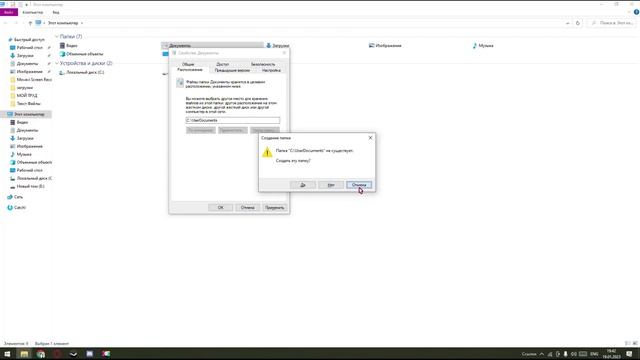The height and width of the screenshot is (360, 640).
Task: Click the Explorer Forward arrow
Action: click(x=16, y=23)
